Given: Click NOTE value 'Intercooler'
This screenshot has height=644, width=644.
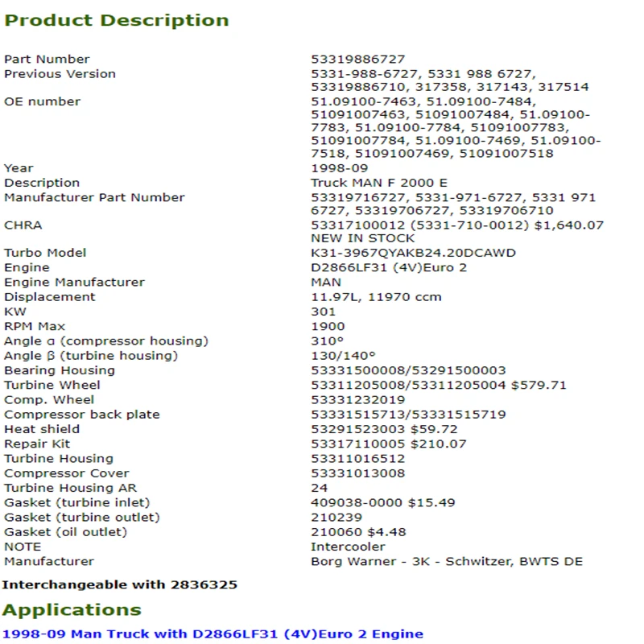Looking at the screenshot, I should (x=348, y=547).
